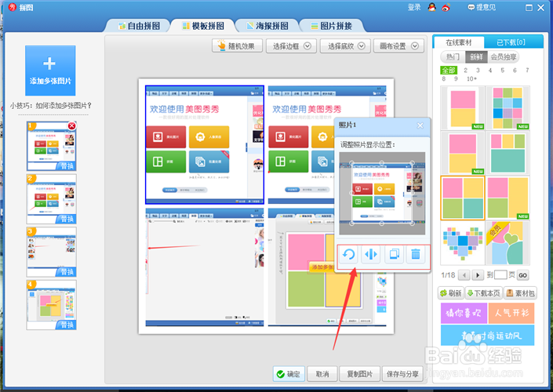This screenshot has width=553, height=392.
Task: Click 下载本页 download button
Action: tap(483, 293)
